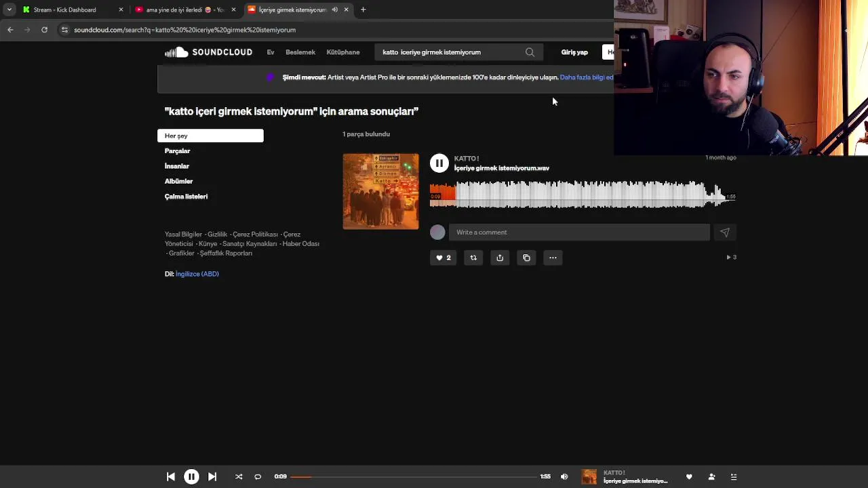Open the next-up queue list
868x488 pixels.
pyautogui.click(x=734, y=477)
